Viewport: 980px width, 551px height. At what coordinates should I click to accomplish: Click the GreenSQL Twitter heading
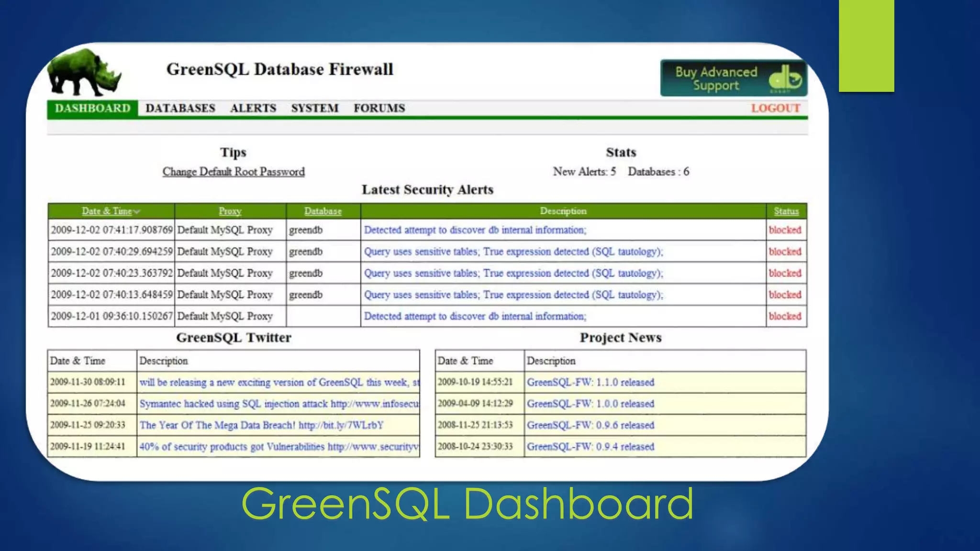pos(234,338)
